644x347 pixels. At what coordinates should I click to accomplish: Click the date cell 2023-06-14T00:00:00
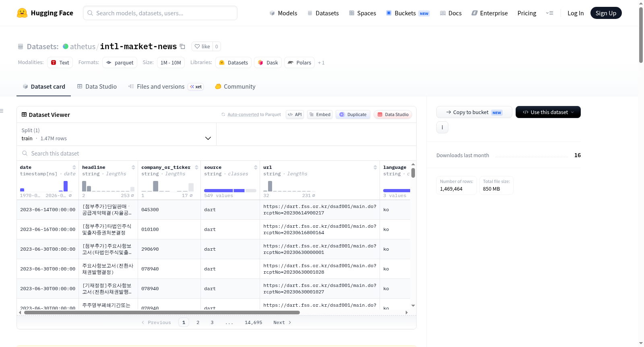coord(48,210)
